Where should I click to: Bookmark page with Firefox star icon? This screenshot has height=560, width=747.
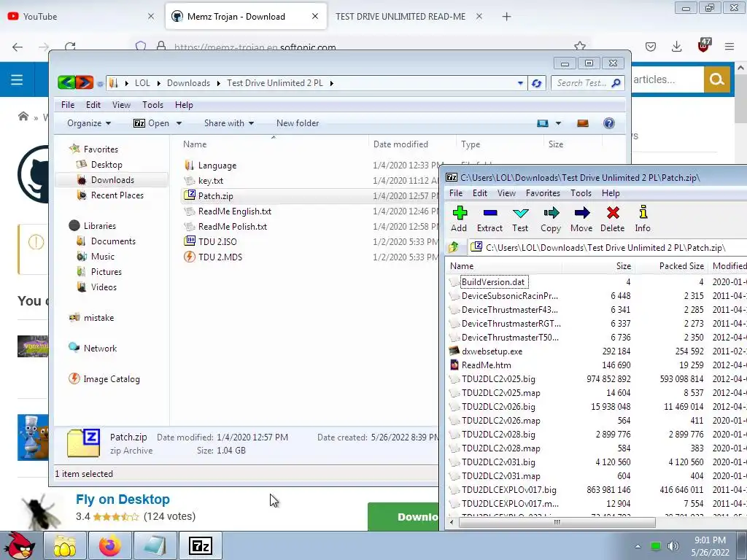pyautogui.click(x=580, y=46)
